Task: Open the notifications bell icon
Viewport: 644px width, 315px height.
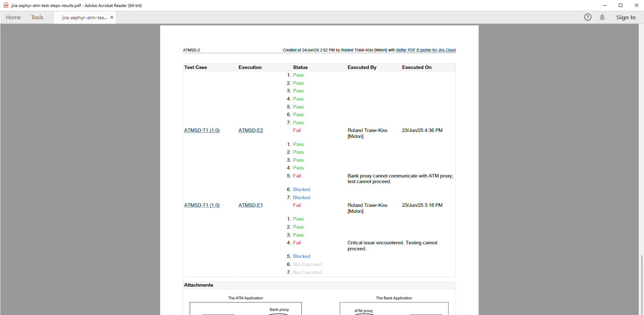Action: [x=602, y=17]
